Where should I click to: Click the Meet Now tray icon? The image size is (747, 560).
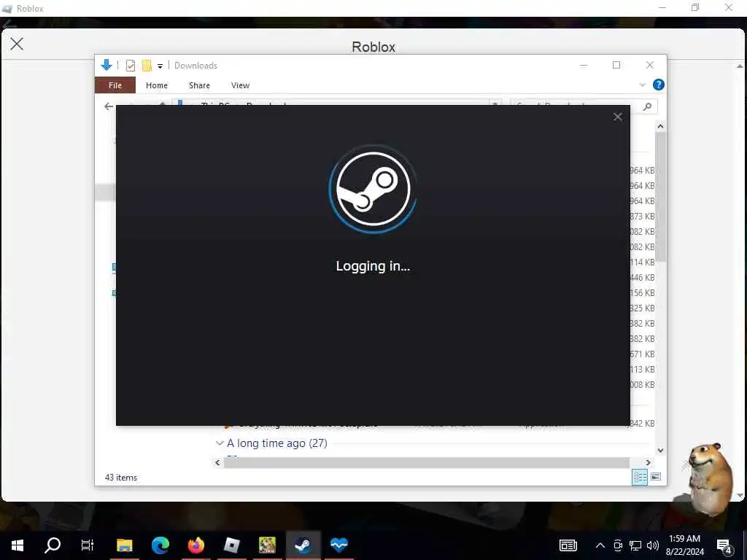tap(618, 545)
